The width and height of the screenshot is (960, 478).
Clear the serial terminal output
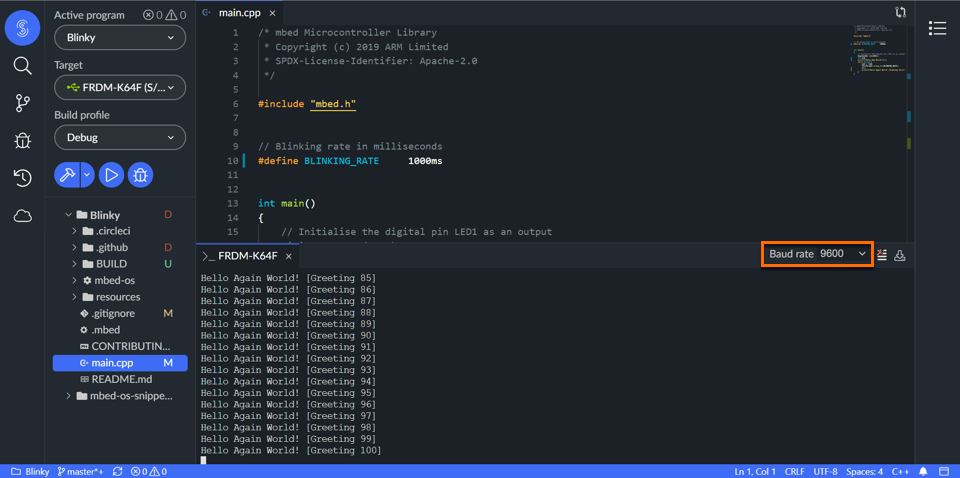pos(882,255)
